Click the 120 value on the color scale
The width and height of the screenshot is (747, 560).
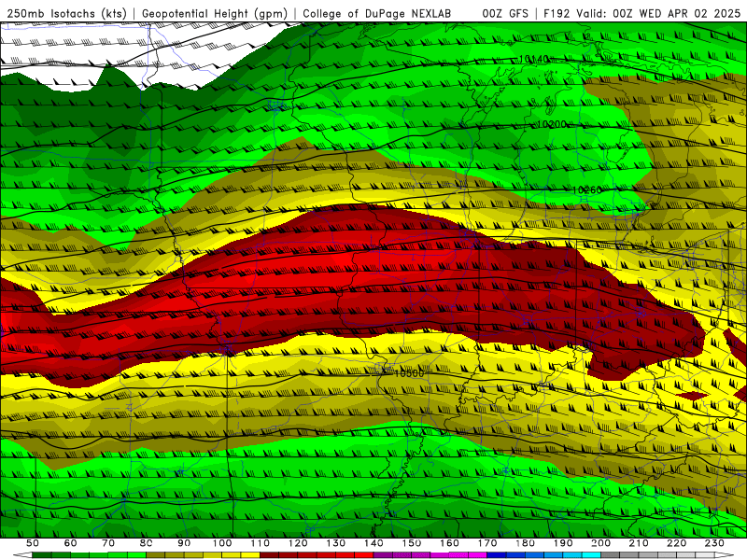tap(298, 543)
